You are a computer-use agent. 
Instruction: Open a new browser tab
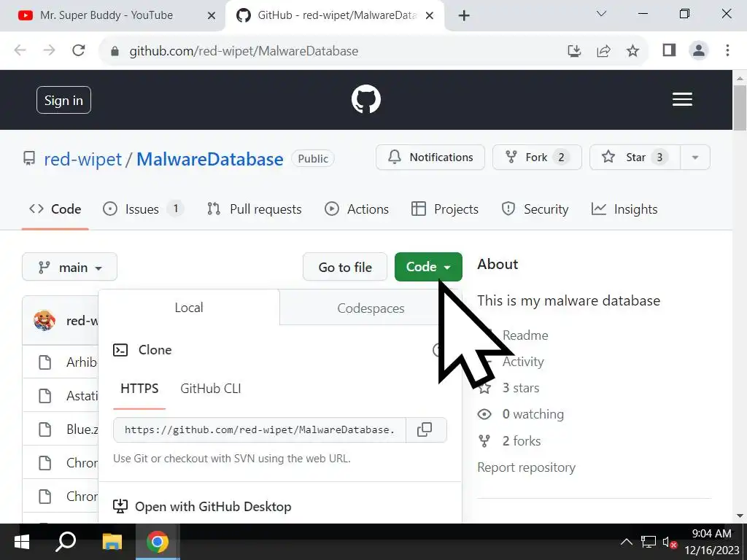pos(463,16)
